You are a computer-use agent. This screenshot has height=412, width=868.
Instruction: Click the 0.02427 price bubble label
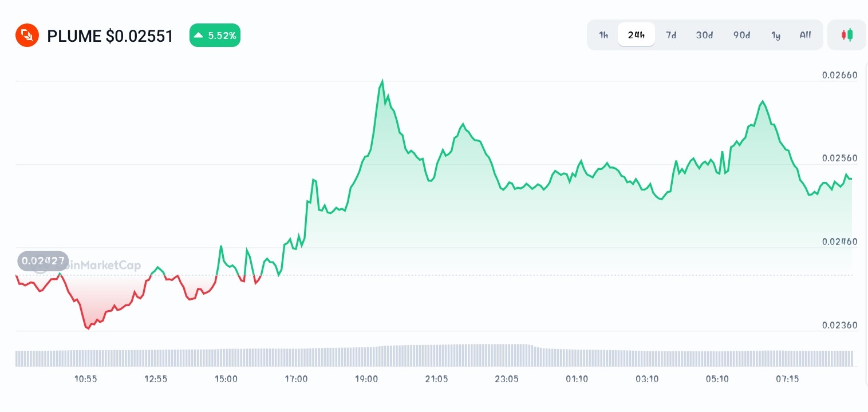(43, 261)
